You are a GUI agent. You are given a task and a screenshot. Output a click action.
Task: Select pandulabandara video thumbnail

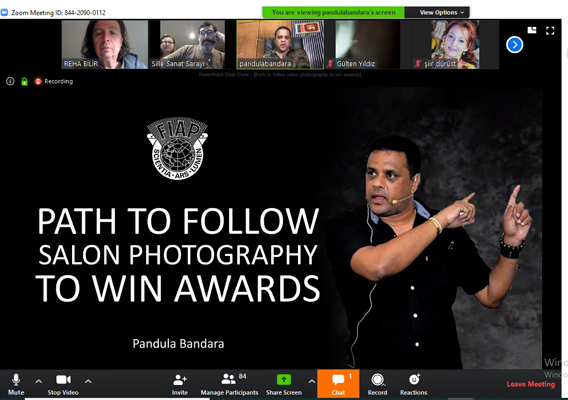point(280,45)
